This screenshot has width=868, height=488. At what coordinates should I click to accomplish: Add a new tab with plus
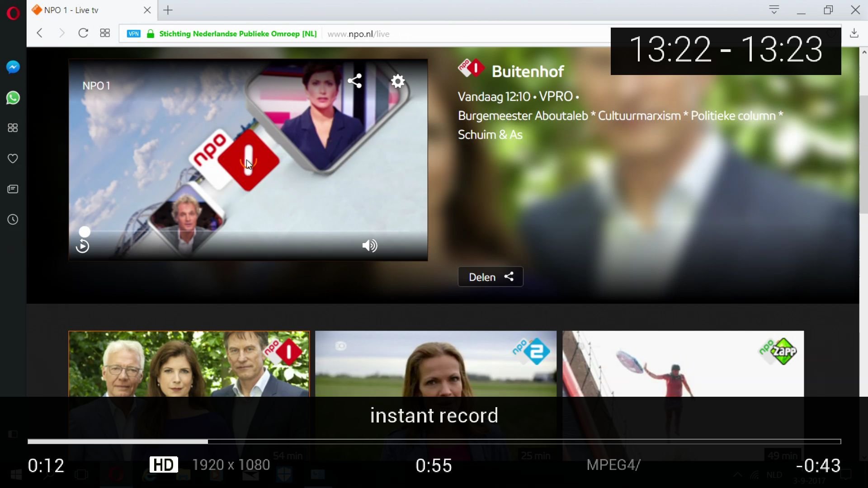168,10
